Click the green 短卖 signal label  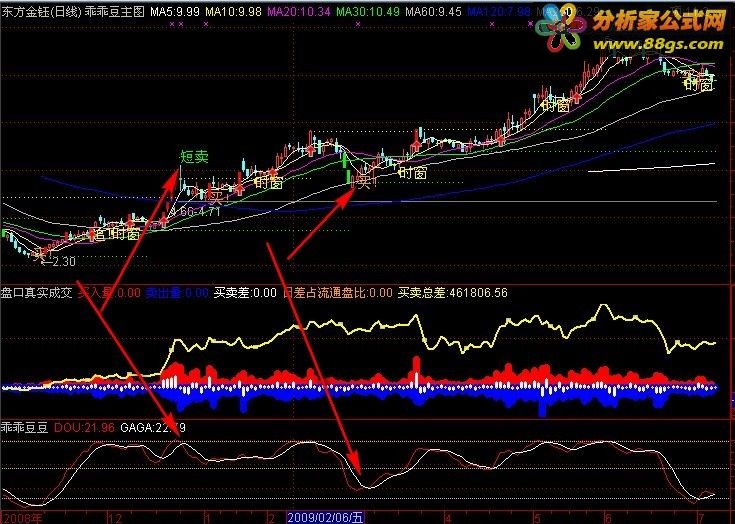click(x=195, y=157)
